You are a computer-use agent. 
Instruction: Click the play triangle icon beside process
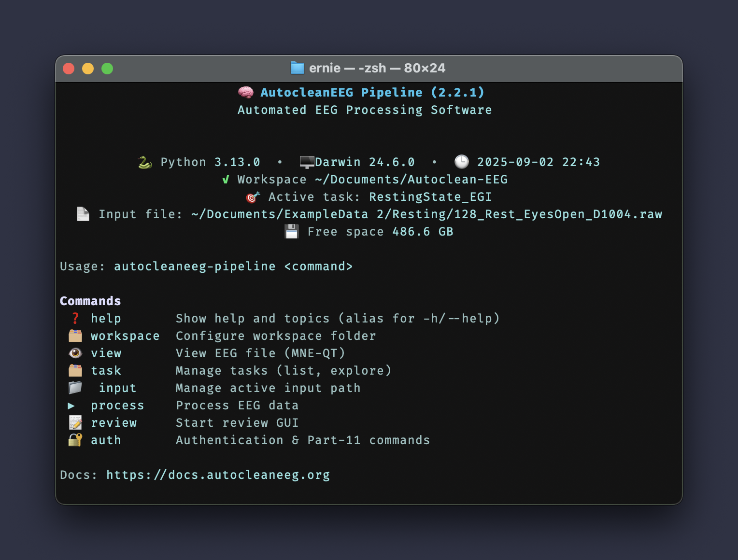[71, 406]
